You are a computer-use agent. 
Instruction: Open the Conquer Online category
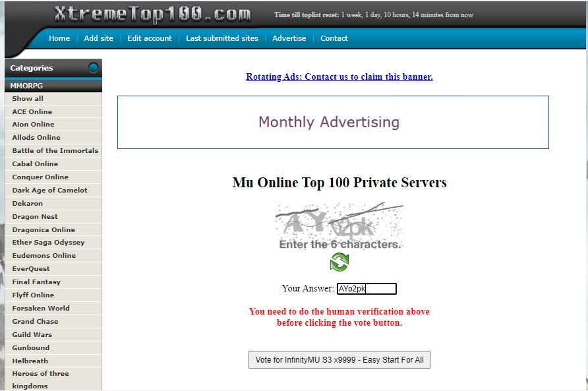coord(53,177)
